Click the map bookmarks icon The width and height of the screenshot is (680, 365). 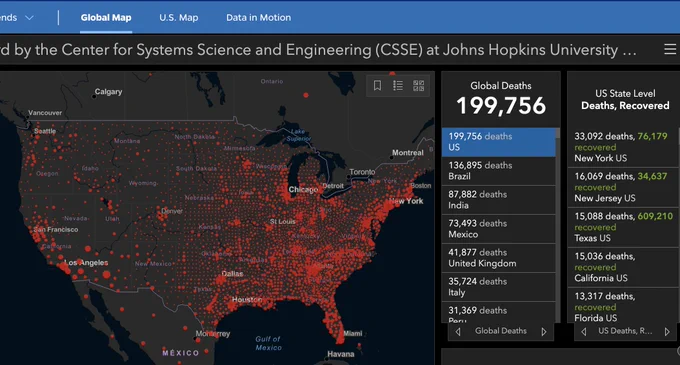click(377, 85)
